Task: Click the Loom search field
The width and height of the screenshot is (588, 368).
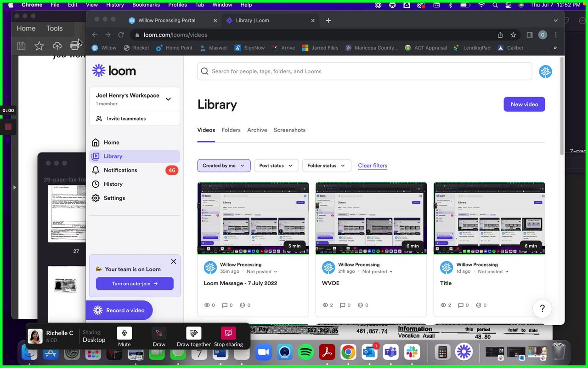Action: tap(364, 71)
